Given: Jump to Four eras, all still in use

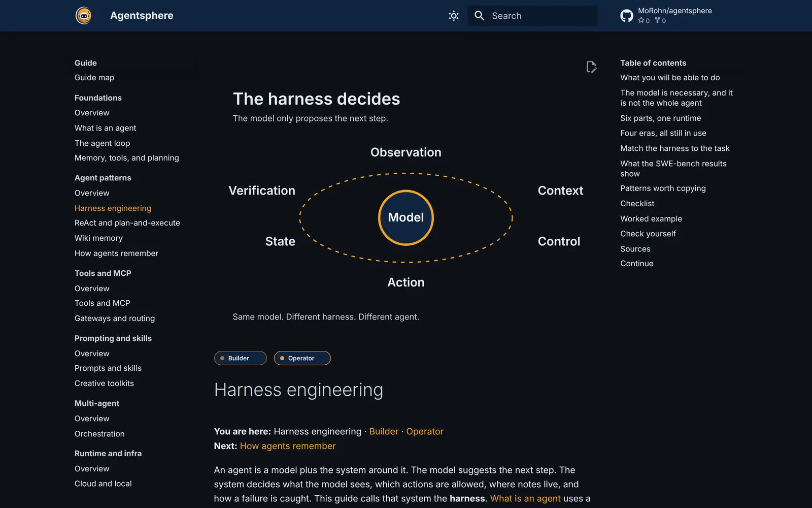Looking at the screenshot, I should (663, 133).
